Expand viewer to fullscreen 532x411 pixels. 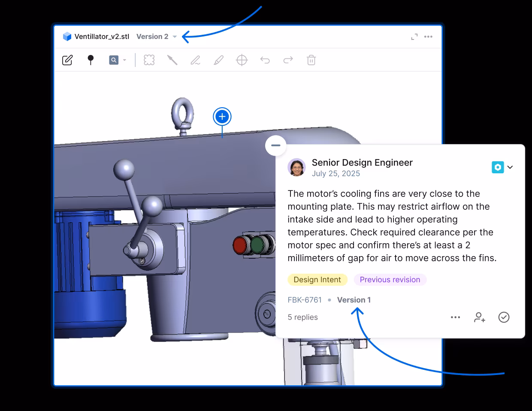coord(414,37)
